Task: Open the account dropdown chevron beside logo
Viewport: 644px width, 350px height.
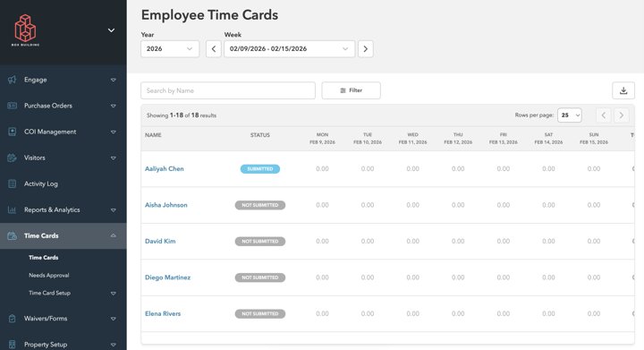Action: (x=111, y=30)
